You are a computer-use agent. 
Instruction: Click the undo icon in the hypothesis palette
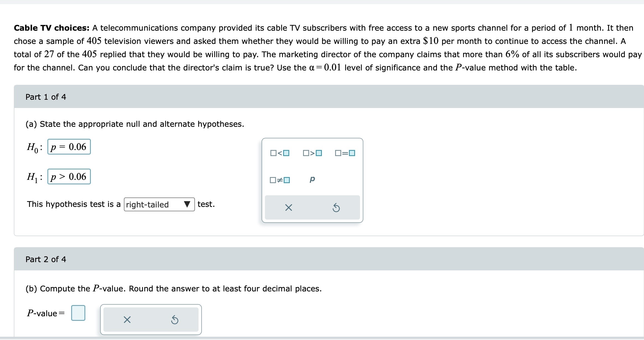[x=336, y=207]
